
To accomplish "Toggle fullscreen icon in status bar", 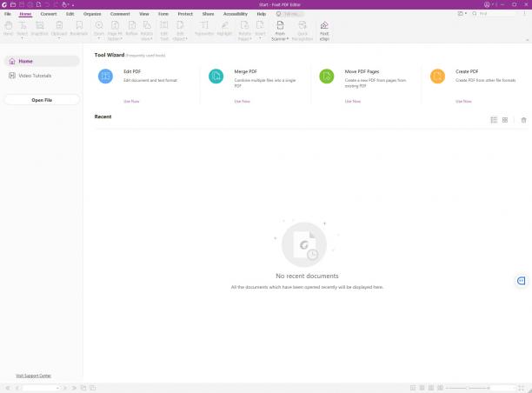I will (522, 388).
